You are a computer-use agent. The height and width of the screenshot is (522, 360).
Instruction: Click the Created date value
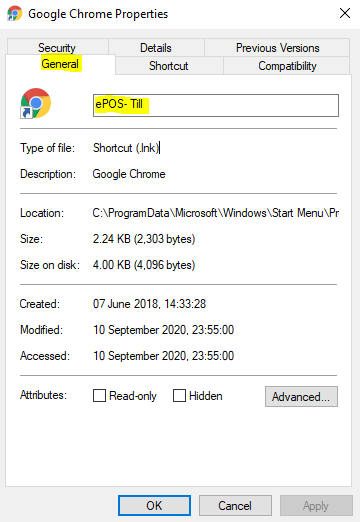149,304
